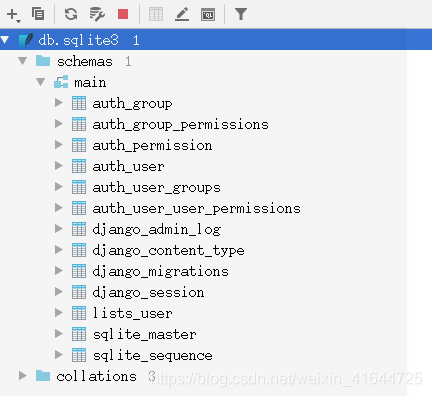Expand the auth_user_user_permissions table arrow
432x397 pixels.
(x=59, y=208)
